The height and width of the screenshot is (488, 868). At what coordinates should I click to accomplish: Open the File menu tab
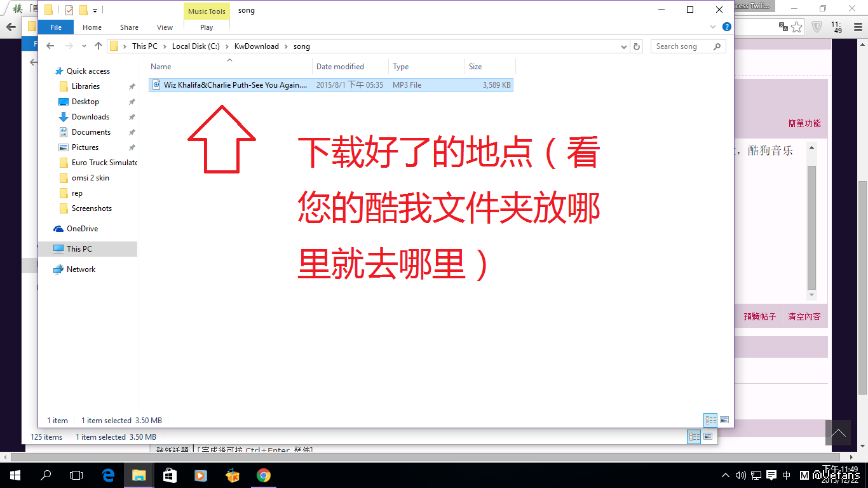click(x=56, y=27)
